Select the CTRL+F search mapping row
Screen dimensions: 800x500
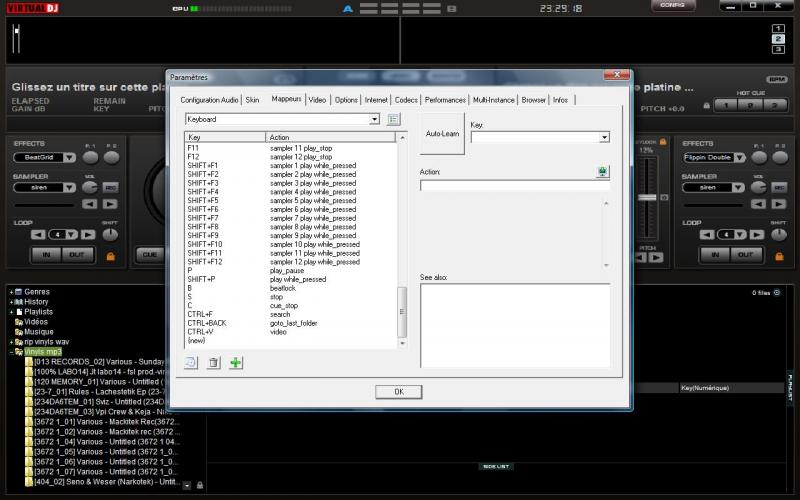(x=291, y=314)
